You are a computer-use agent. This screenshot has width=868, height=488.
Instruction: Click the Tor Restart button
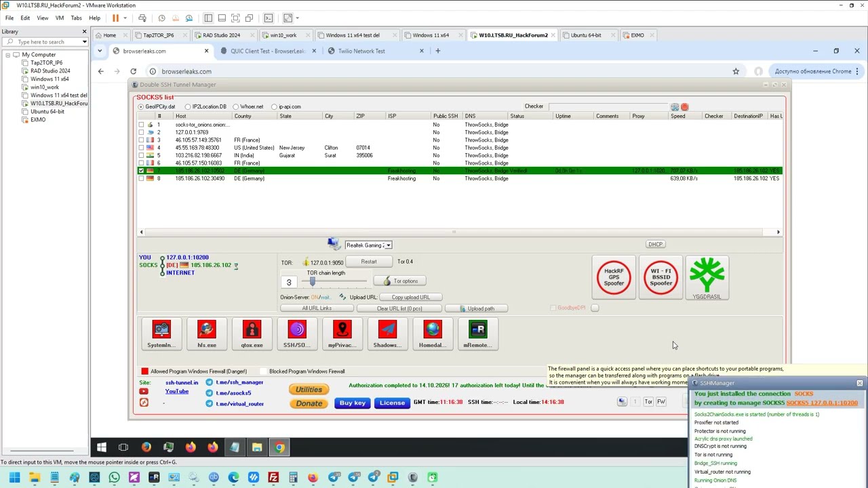click(x=369, y=262)
